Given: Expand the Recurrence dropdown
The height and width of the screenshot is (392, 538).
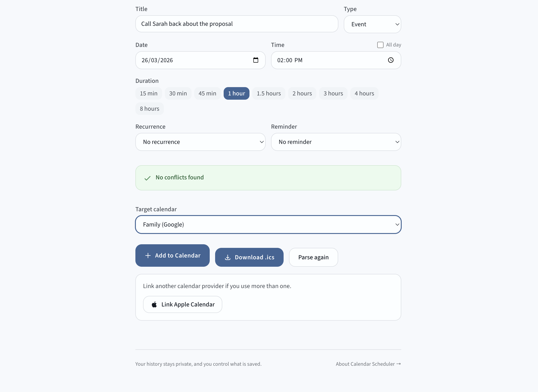Looking at the screenshot, I should point(200,142).
